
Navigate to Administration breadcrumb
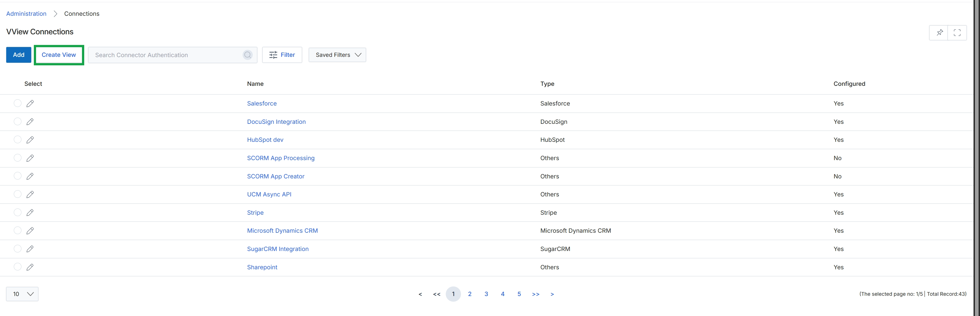(x=26, y=14)
